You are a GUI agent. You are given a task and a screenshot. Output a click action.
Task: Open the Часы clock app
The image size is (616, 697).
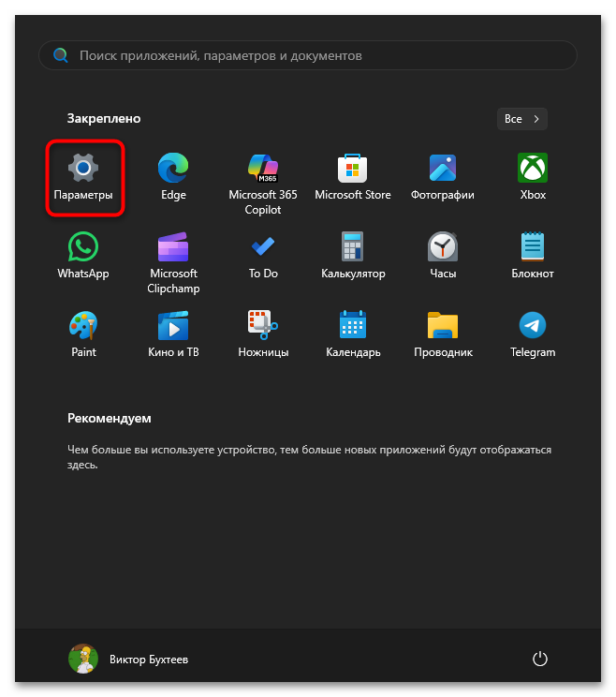click(443, 257)
